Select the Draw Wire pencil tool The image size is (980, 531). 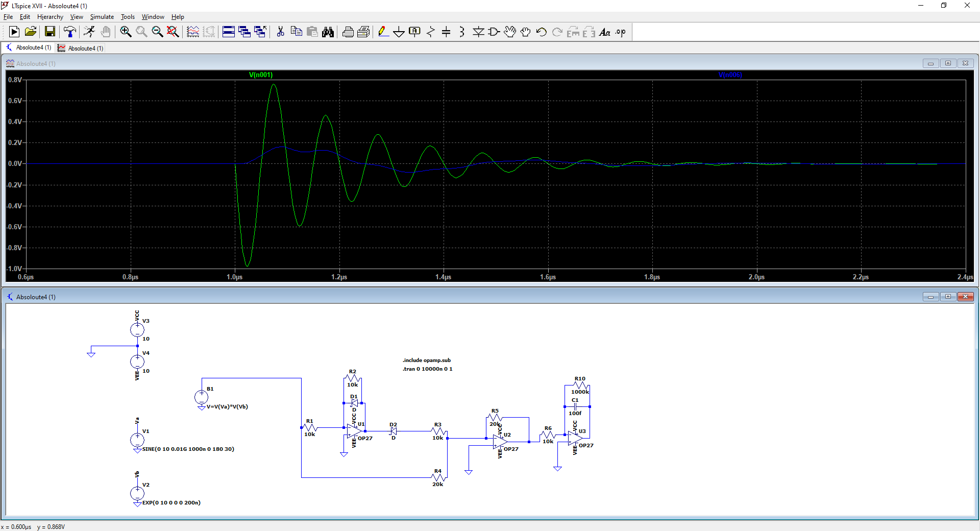pos(383,32)
